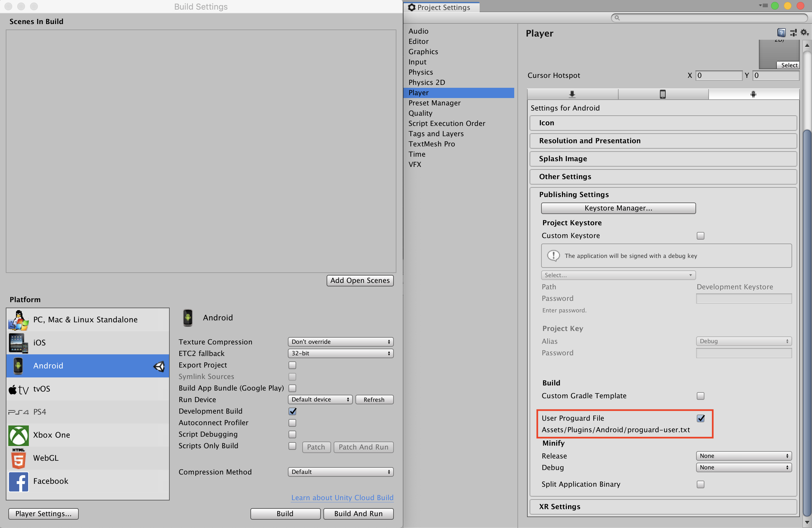Click the Learn about Unity Cloud Build link
This screenshot has height=528, width=812.
[342, 497]
